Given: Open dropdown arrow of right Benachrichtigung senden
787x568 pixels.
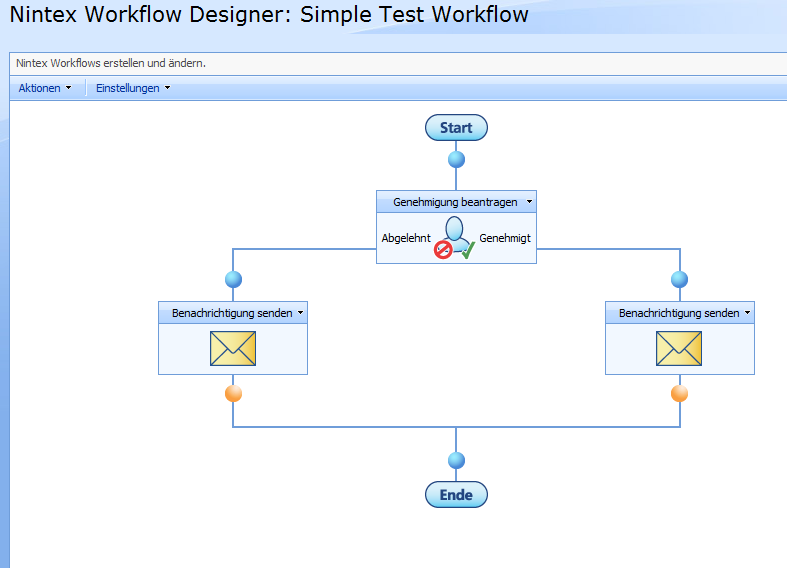Looking at the screenshot, I should 747,313.
